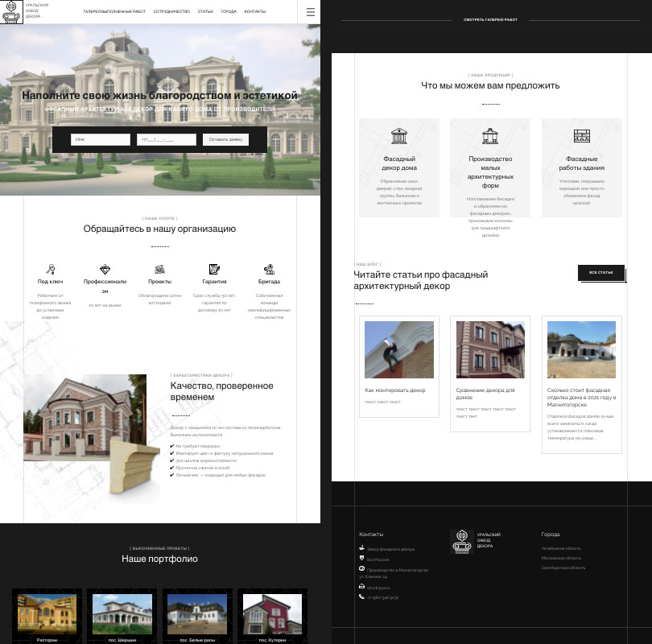Image resolution: width=652 pixels, height=644 pixels.
Task: Open Контакты in the top navigation
Action: (255, 11)
